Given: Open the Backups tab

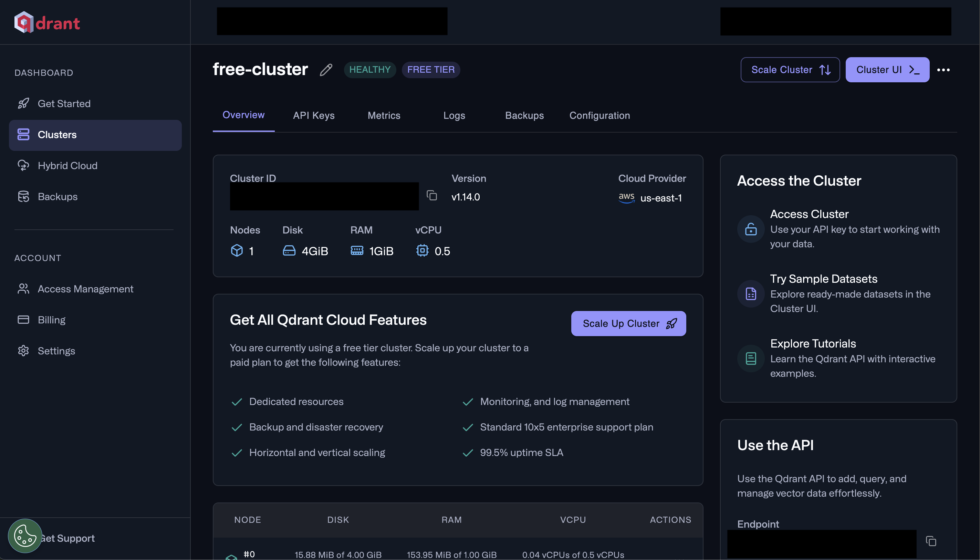Looking at the screenshot, I should coord(524,115).
